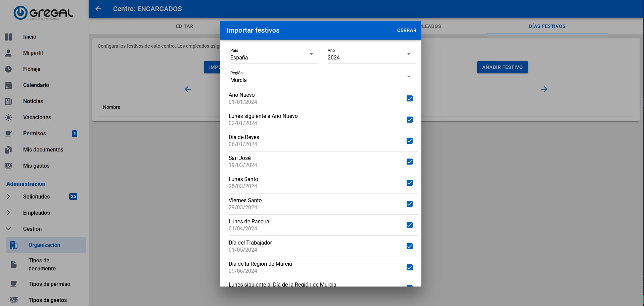The image size is (644, 306).
Task: Uncheck the San José holiday checkbox
Action: pyautogui.click(x=409, y=162)
